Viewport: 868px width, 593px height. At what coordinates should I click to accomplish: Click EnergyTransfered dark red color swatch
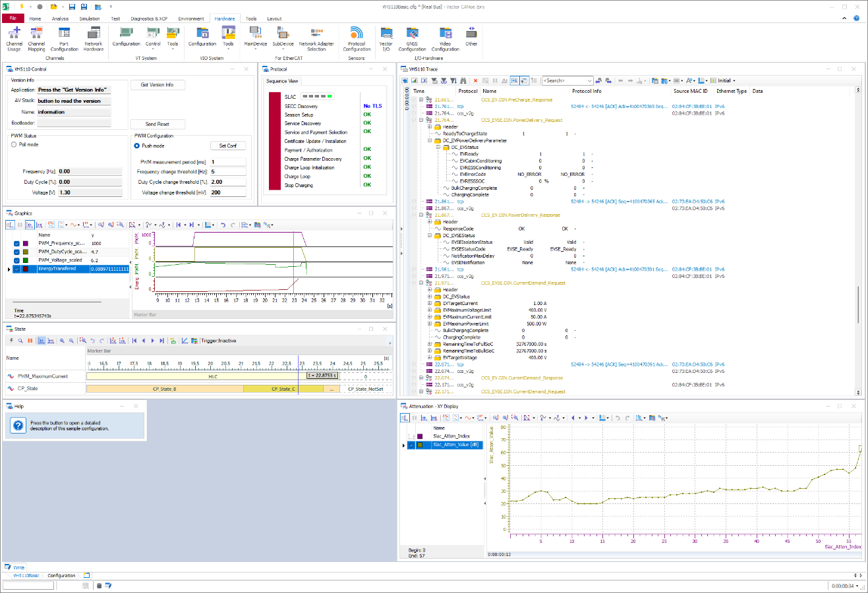tap(26, 269)
